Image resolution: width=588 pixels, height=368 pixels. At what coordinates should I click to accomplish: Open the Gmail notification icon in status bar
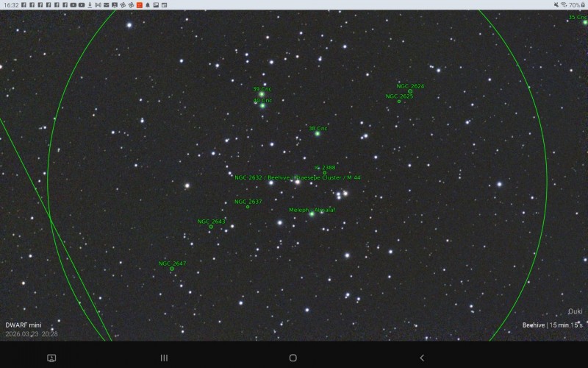(98, 5)
